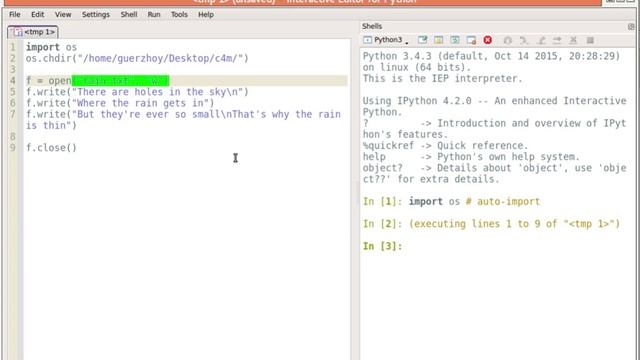This screenshot has height=360, width=640.
Task: Click the Interrupt shell icon
Action: [438, 40]
